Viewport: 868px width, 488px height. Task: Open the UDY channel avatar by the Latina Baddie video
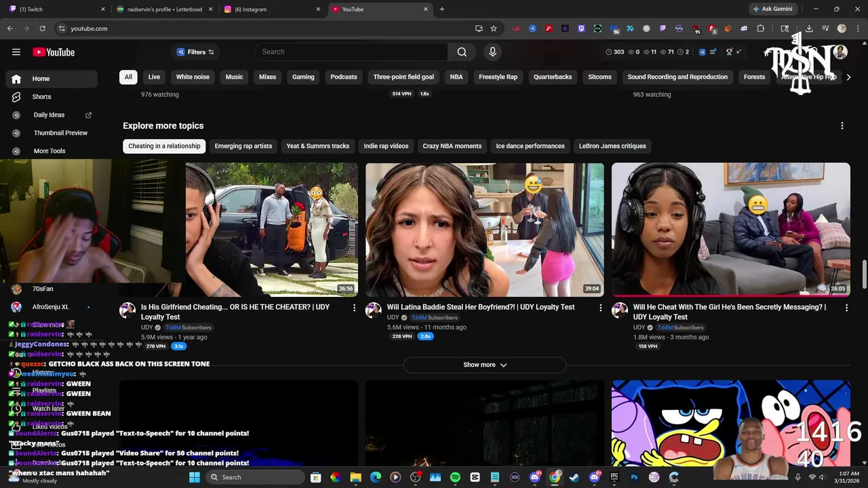[x=374, y=310]
